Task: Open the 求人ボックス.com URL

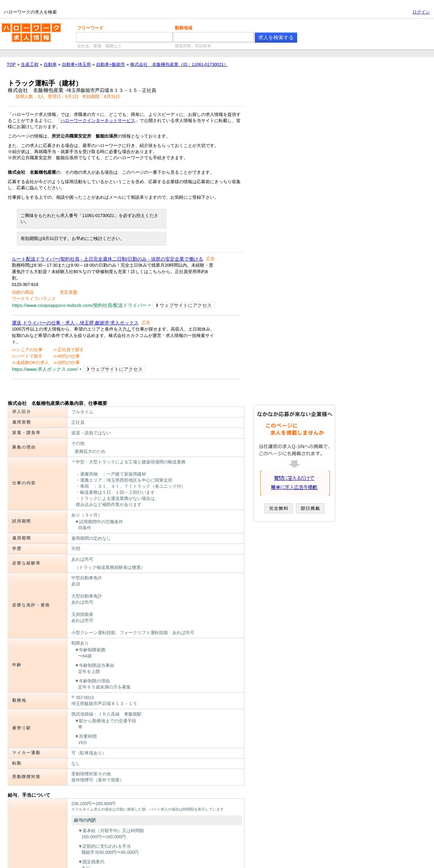Action: click(45, 369)
